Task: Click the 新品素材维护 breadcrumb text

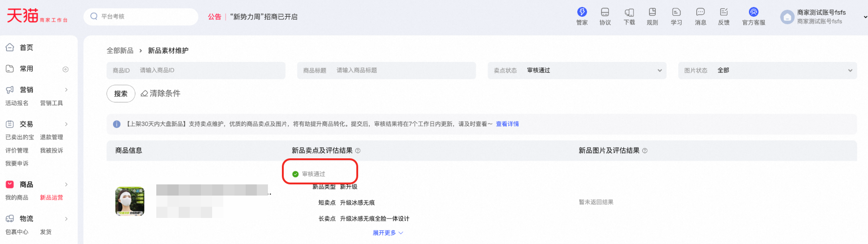Action: (x=168, y=50)
